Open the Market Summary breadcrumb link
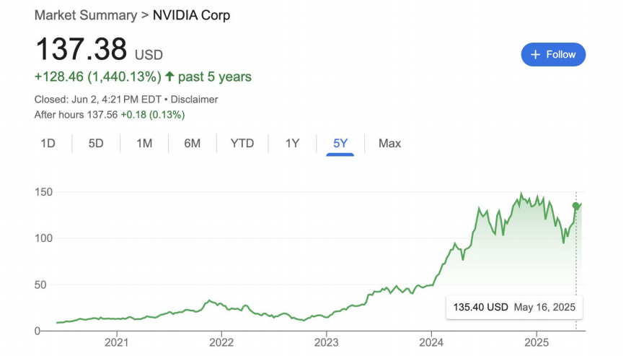Image resolution: width=644 pixels, height=356 pixels. (86, 15)
